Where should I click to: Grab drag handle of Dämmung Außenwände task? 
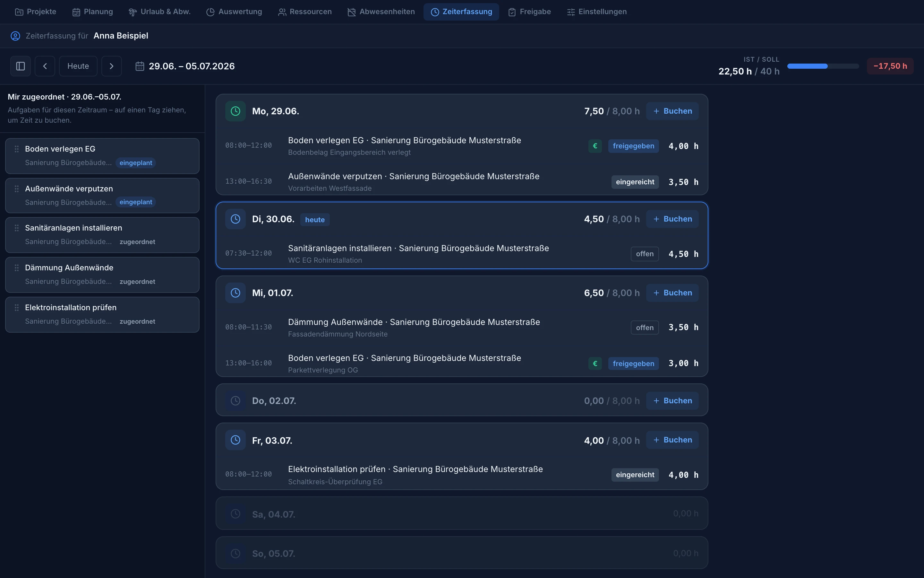pyautogui.click(x=17, y=267)
